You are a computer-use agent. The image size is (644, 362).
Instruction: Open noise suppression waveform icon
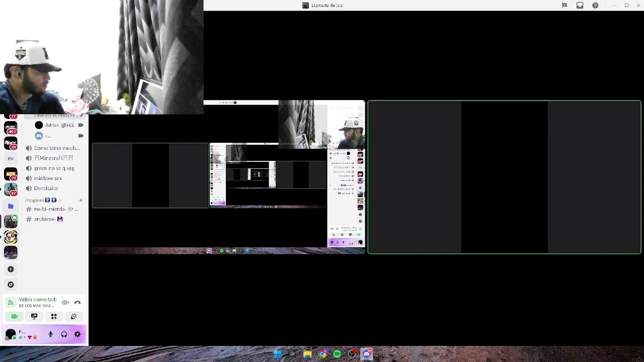[65, 303]
